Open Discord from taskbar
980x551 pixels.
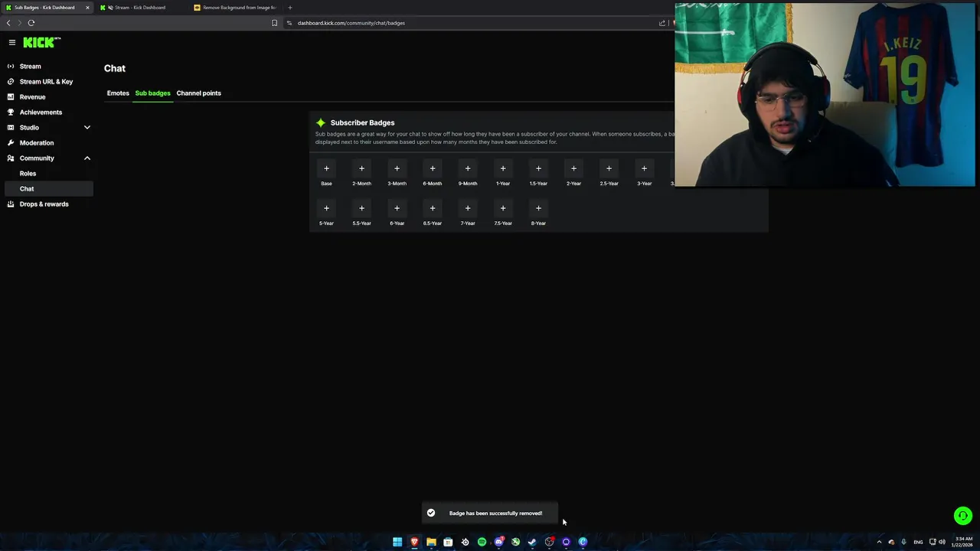[x=498, y=542]
